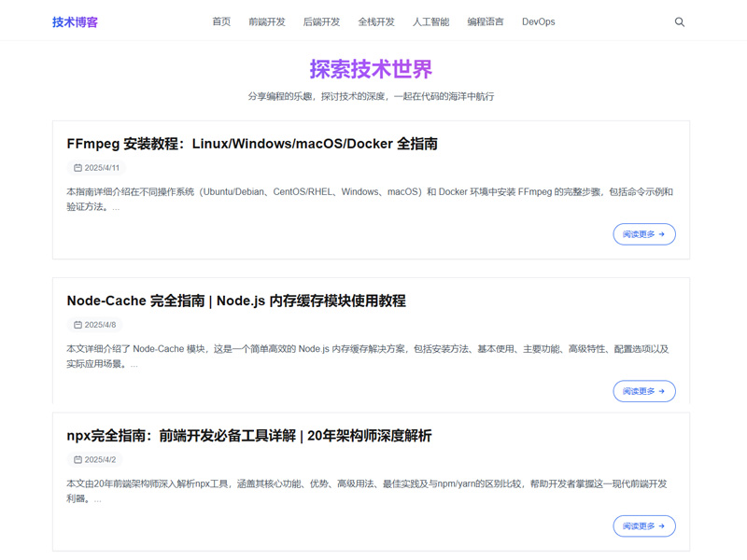Screen dimensions: 747x560
Task: Open the 人工智能 menu item
Action: pos(430,21)
